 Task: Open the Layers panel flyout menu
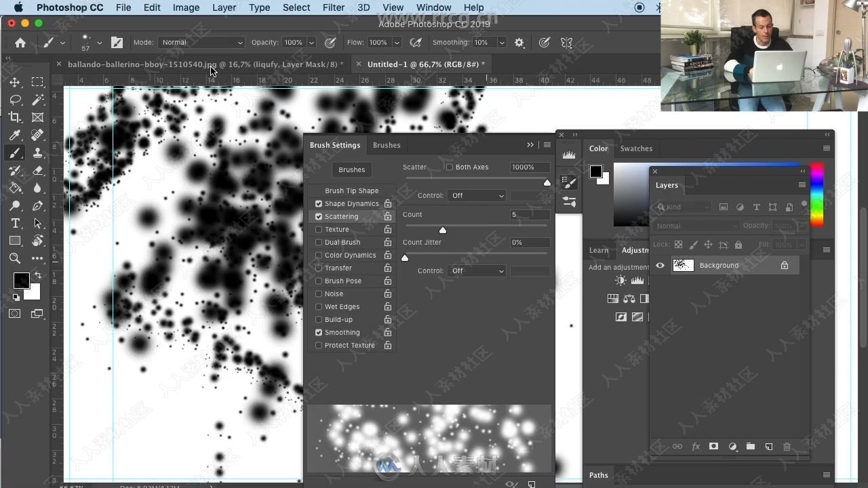[x=802, y=185]
